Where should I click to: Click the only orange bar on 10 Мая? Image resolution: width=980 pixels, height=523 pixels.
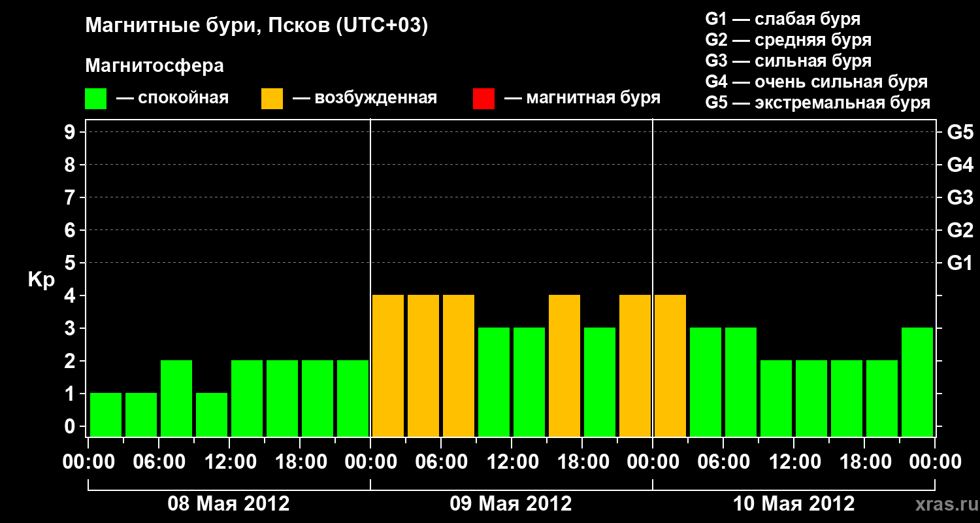click(x=670, y=365)
